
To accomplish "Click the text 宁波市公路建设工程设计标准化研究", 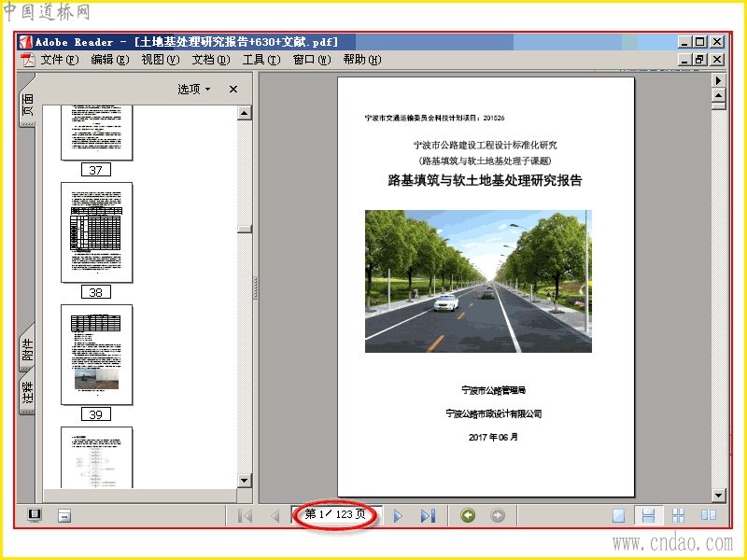I will 485,146.
